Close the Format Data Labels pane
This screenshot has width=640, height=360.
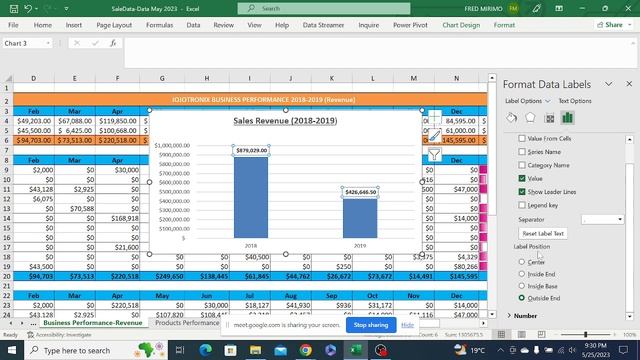tap(629, 84)
